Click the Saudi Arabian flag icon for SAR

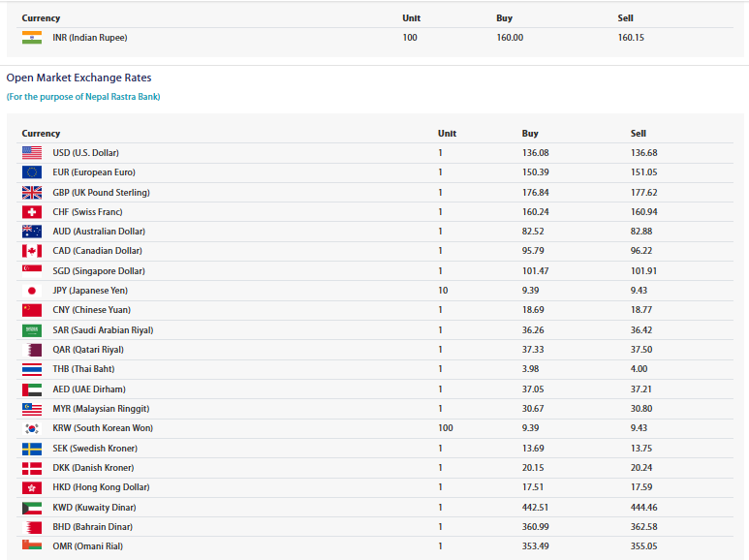(x=32, y=330)
